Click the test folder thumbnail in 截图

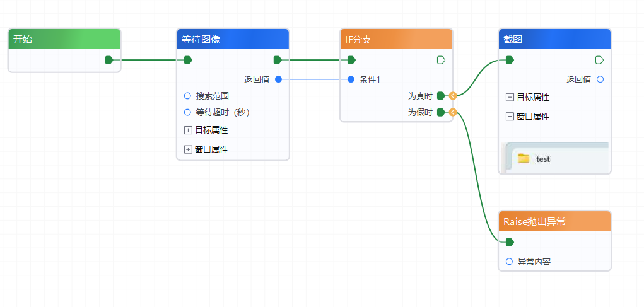pos(524,158)
